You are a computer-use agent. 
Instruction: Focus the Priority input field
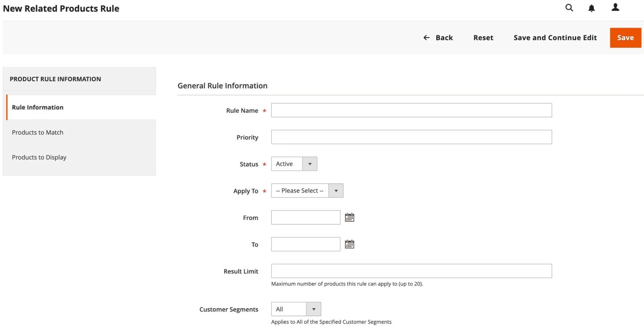pyautogui.click(x=411, y=137)
